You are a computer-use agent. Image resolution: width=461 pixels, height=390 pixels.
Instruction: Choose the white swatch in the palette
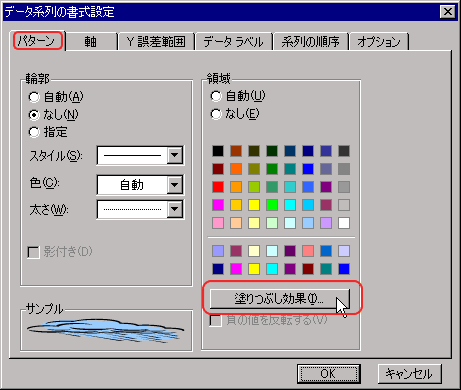[344, 223]
